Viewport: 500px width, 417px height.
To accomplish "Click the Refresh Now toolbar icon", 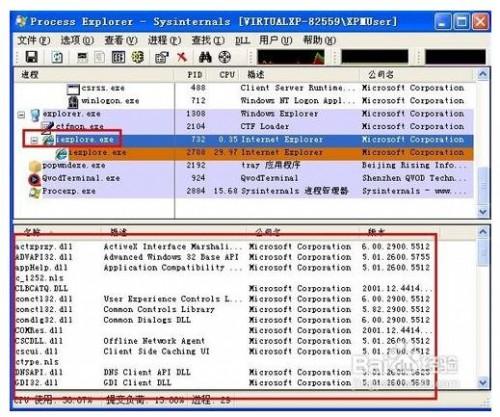I will (57, 57).
